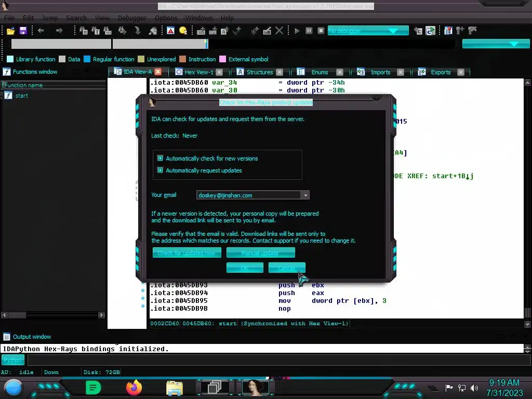Open the cyan dropdown beside navigation band
Viewport: 532px width, 399px height.
[496, 44]
